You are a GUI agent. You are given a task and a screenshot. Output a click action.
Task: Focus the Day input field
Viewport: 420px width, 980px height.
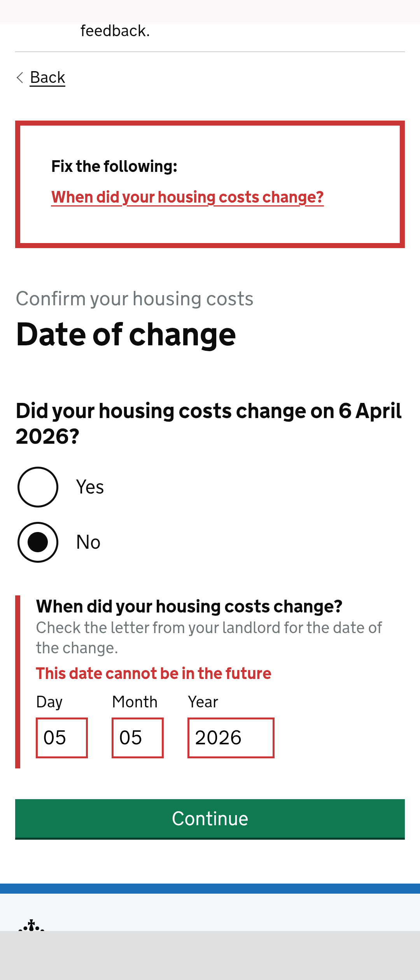[62, 738]
